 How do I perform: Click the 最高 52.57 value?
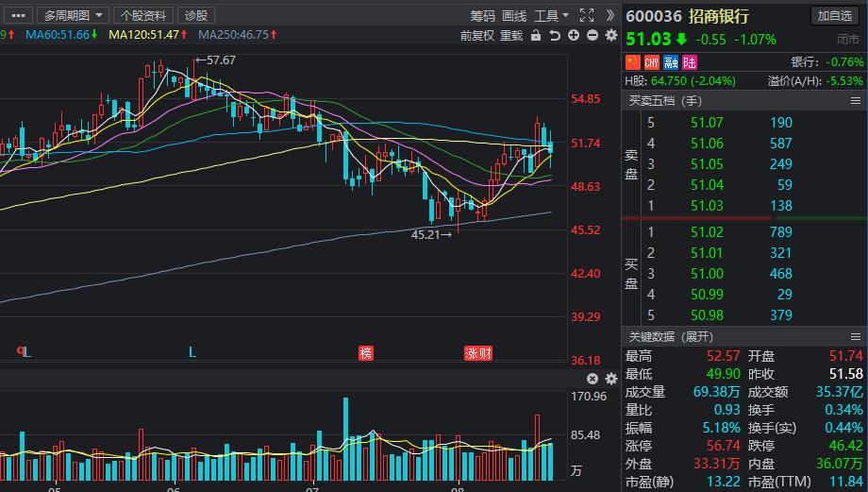723,356
